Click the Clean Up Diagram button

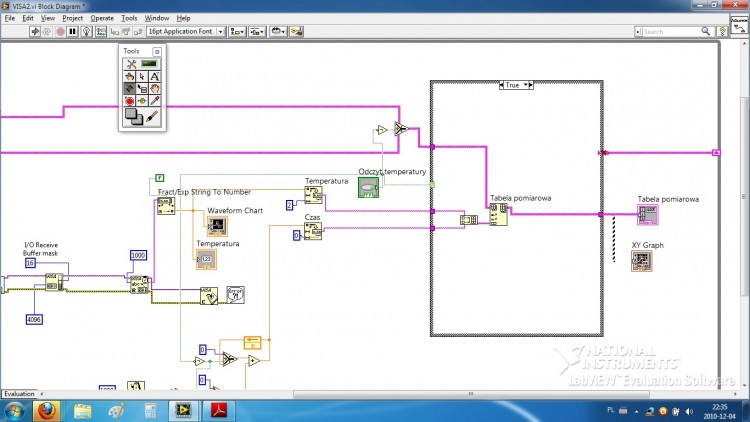(297, 32)
